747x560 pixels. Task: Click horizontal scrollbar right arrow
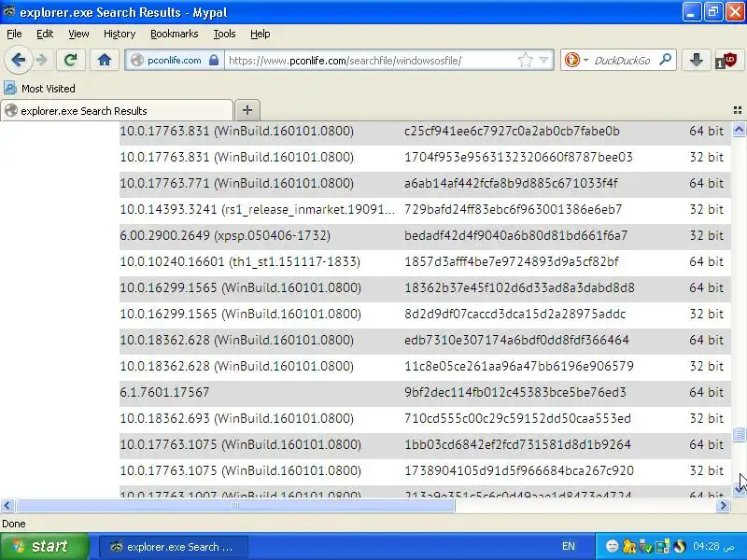coord(723,505)
